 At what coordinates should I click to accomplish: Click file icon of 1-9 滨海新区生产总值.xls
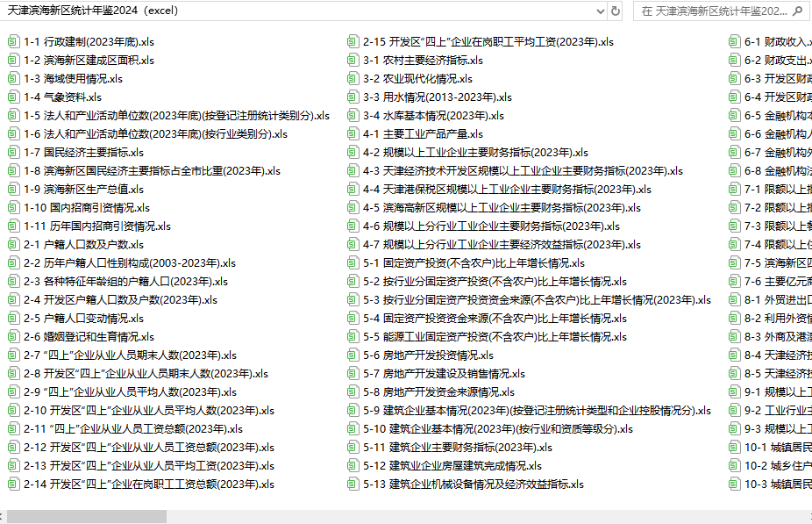[14, 190]
